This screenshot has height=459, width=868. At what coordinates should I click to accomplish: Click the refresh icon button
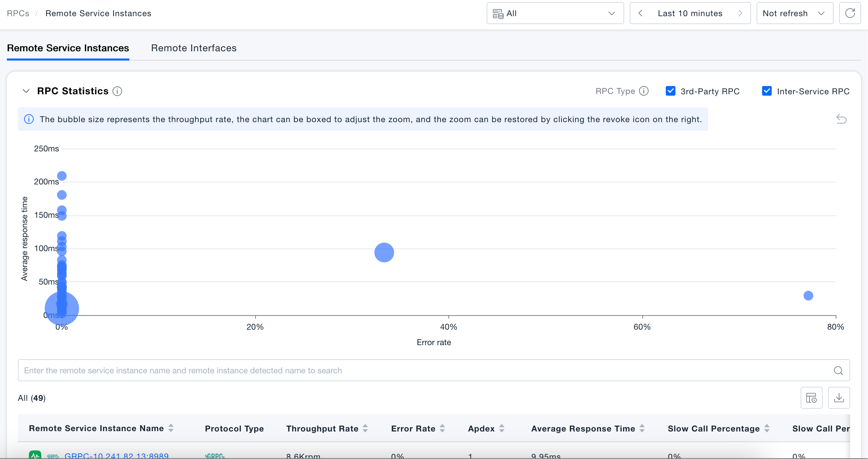tap(850, 13)
